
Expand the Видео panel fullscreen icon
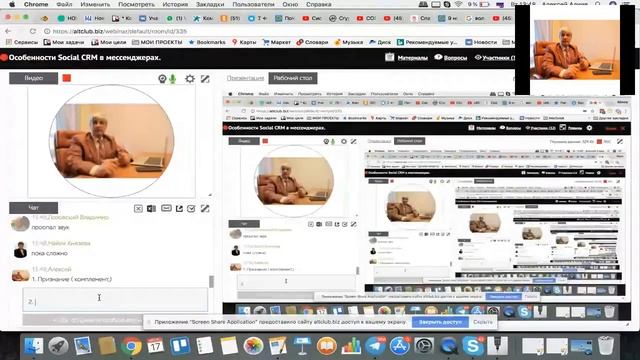205,79
